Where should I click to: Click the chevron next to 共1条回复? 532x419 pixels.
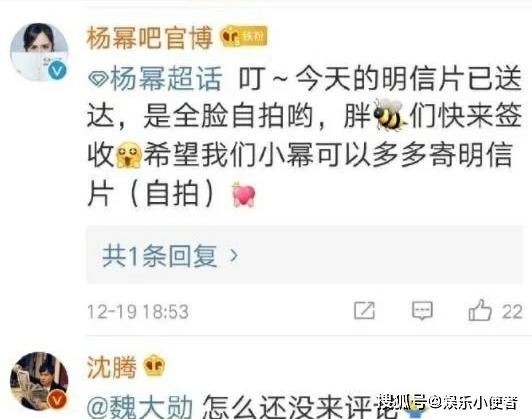(x=234, y=255)
